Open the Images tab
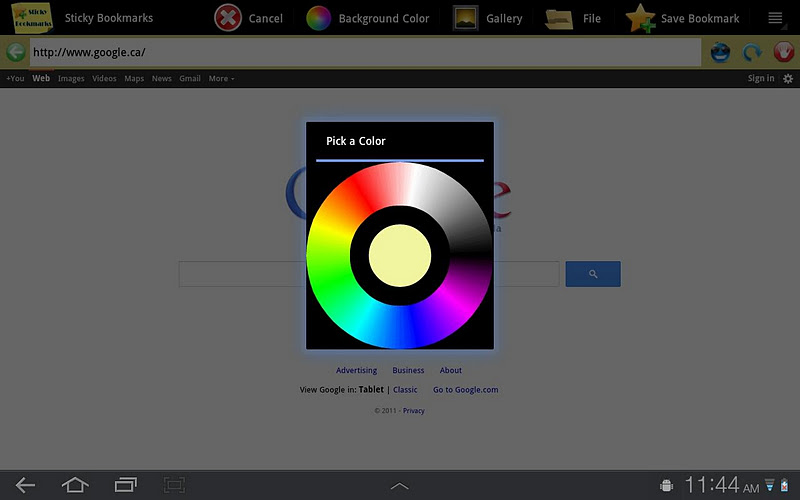This screenshot has width=800, height=500. point(71,79)
